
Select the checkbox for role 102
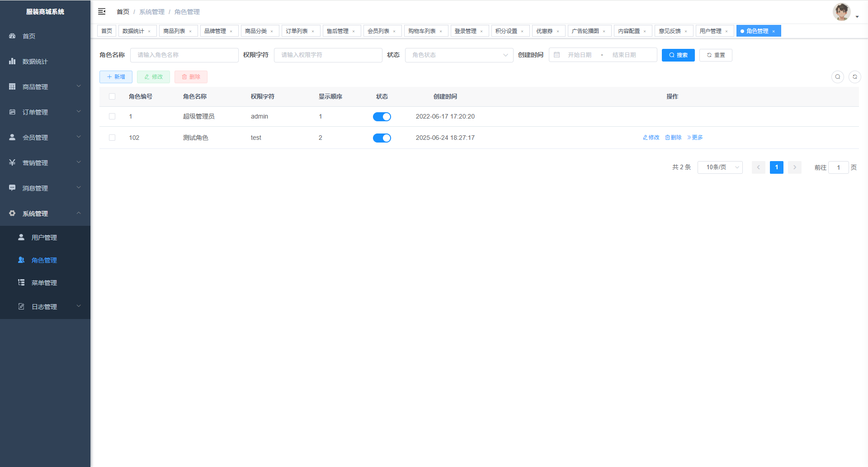112,138
